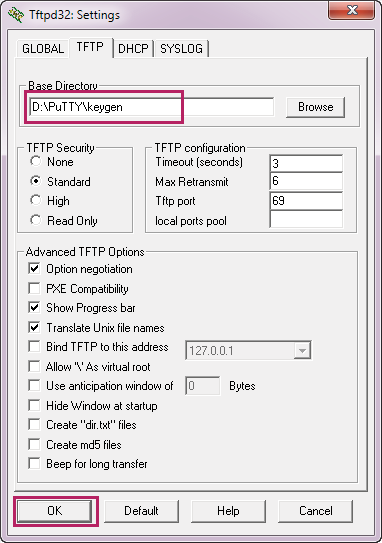Click the Default button
382x543 pixels.
point(141,511)
